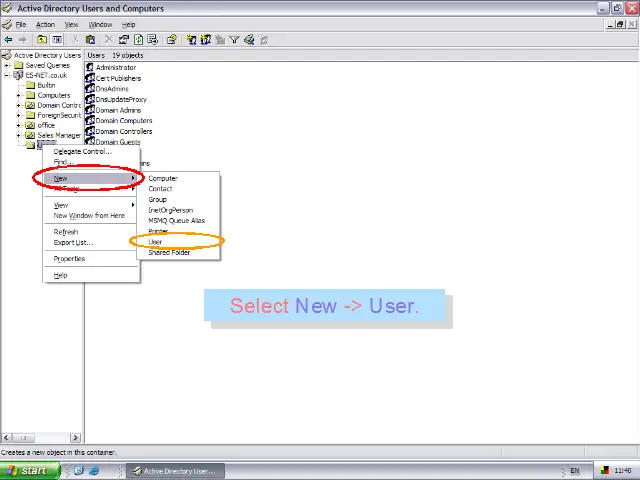Select Computer in the New submenu
Viewport: 640px width, 480px height.
[178, 178]
